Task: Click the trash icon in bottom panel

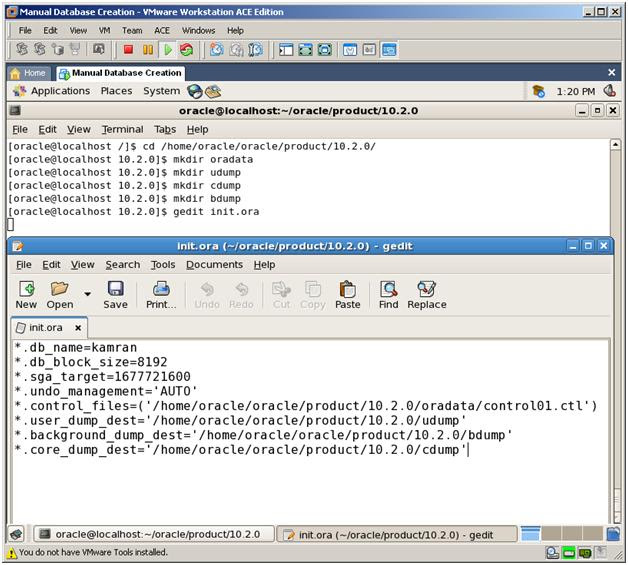Action: point(613,534)
